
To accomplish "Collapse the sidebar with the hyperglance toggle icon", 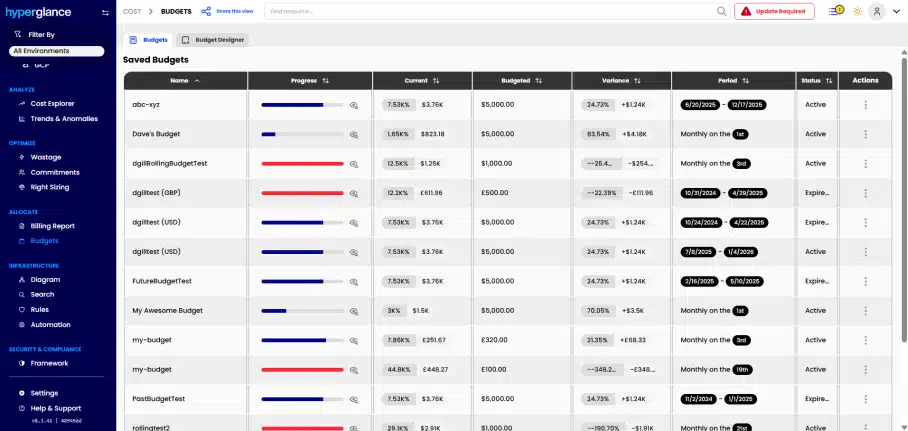I will [x=104, y=12].
